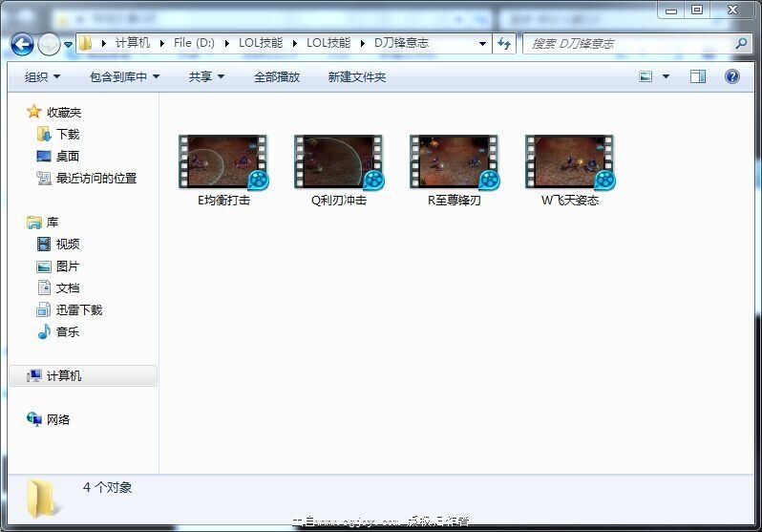
Task: Click the search magnifier icon
Action: tap(741, 44)
